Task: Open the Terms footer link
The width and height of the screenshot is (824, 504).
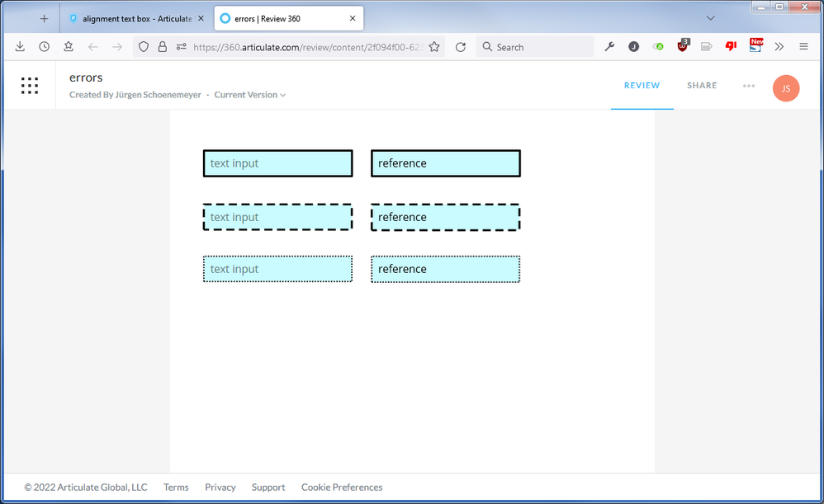Action: [x=176, y=488]
